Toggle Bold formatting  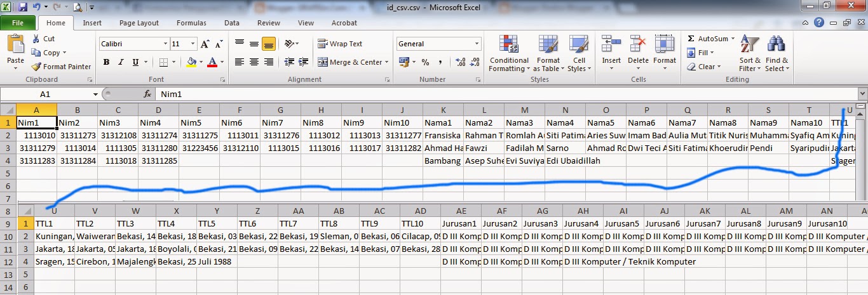pos(106,62)
